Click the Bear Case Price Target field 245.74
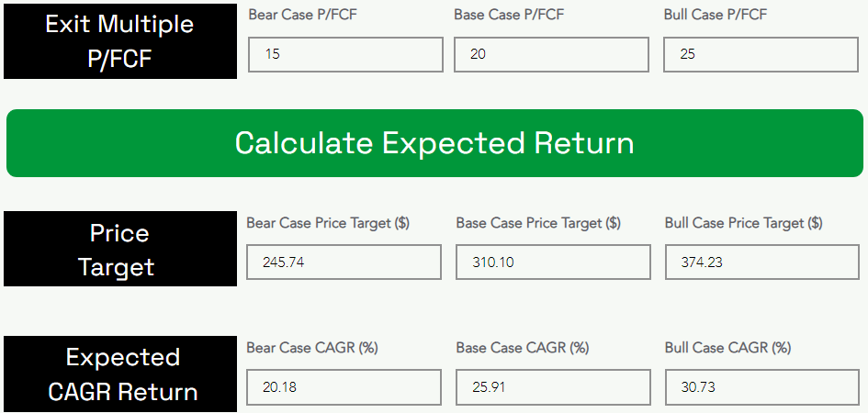Viewport: 868px width, 413px height. [x=344, y=262]
